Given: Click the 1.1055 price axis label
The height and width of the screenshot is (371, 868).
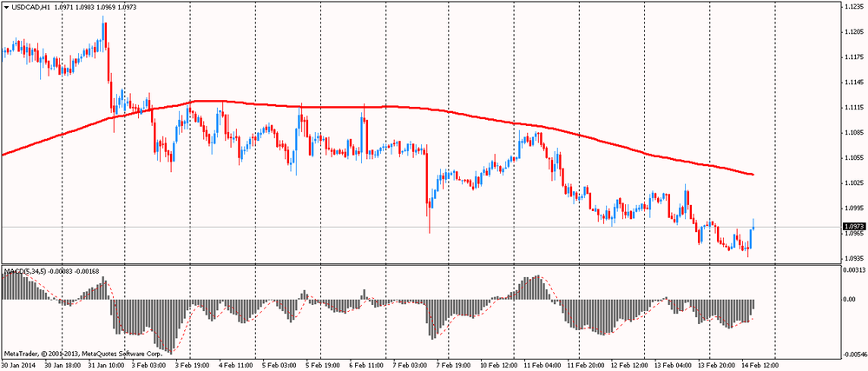Looking at the screenshot, I should click(852, 158).
